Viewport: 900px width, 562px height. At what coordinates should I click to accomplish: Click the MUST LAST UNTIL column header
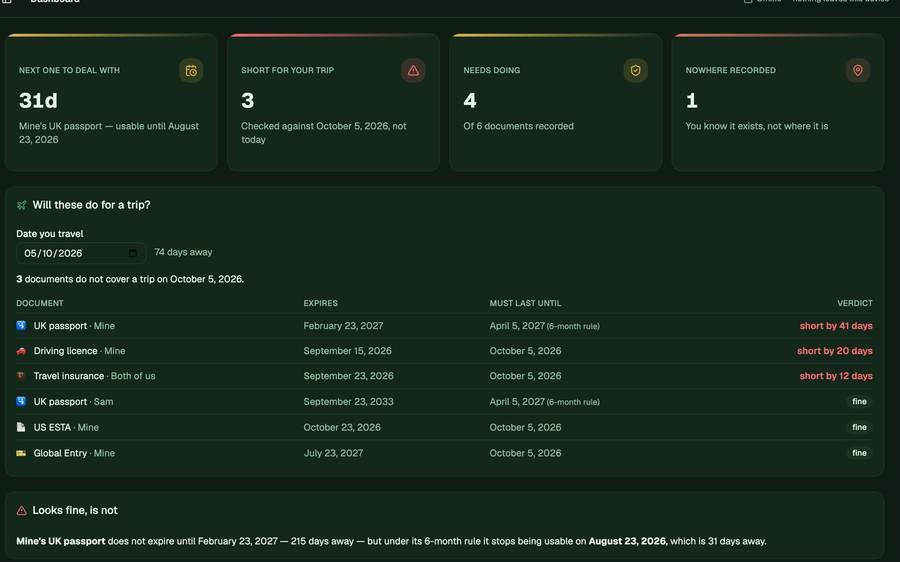(x=525, y=303)
